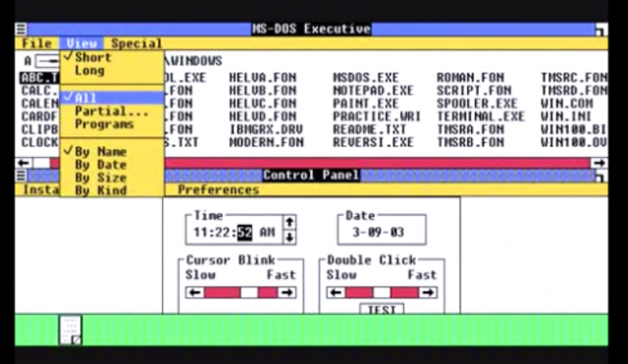Restore the minimized notepad icon in the icon area

pyautogui.click(x=71, y=330)
